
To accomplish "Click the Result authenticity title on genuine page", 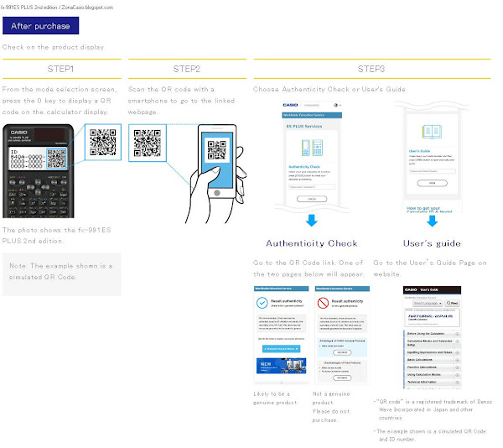I will click(287, 301).
